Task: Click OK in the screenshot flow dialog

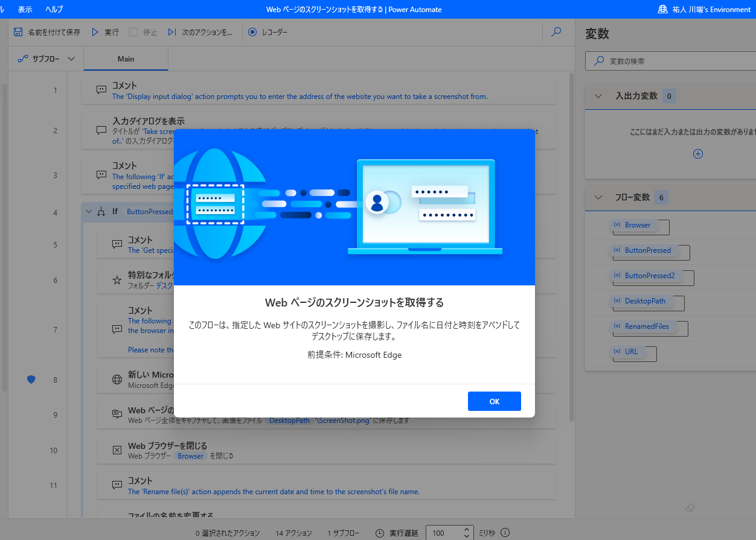Action: [x=494, y=401]
